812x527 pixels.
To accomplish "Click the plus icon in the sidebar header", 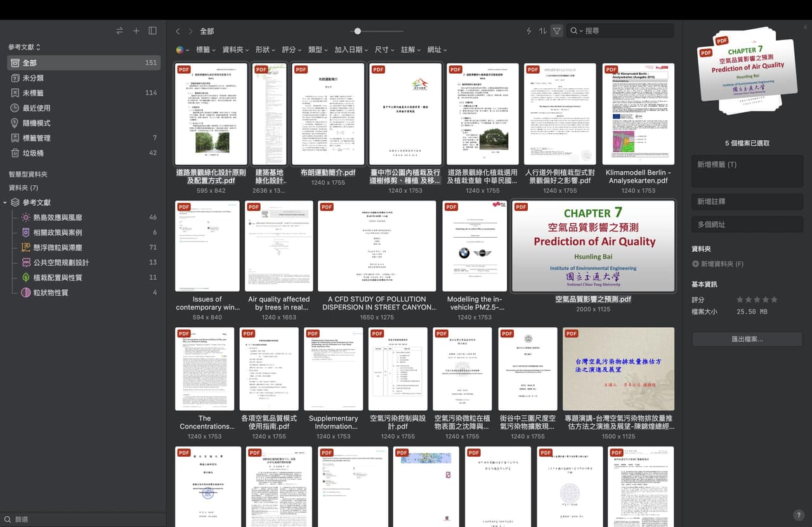I will [x=136, y=30].
